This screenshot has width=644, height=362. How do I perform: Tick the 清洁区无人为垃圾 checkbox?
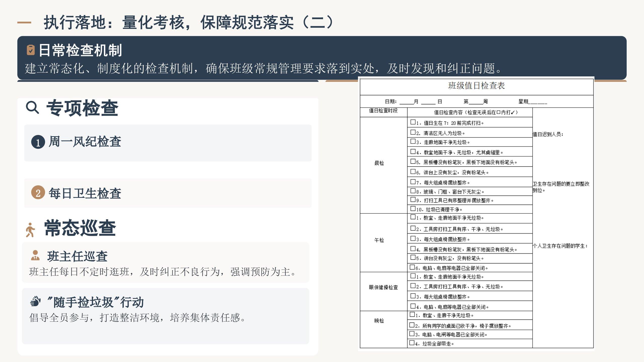click(413, 132)
